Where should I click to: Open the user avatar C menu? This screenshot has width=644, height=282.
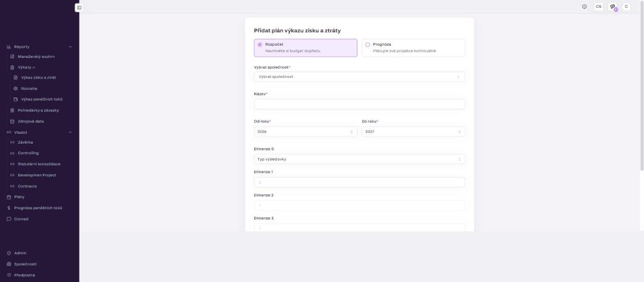pyautogui.click(x=626, y=7)
